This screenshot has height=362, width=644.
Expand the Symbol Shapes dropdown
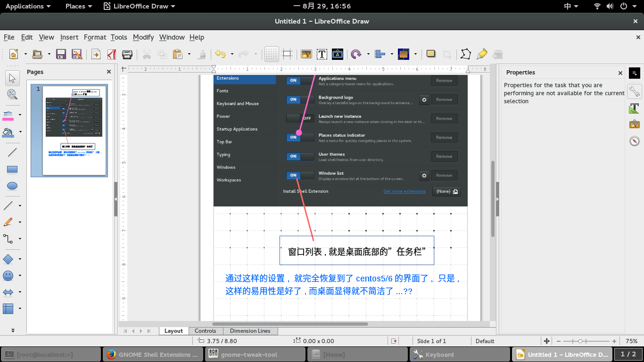tap(20, 276)
